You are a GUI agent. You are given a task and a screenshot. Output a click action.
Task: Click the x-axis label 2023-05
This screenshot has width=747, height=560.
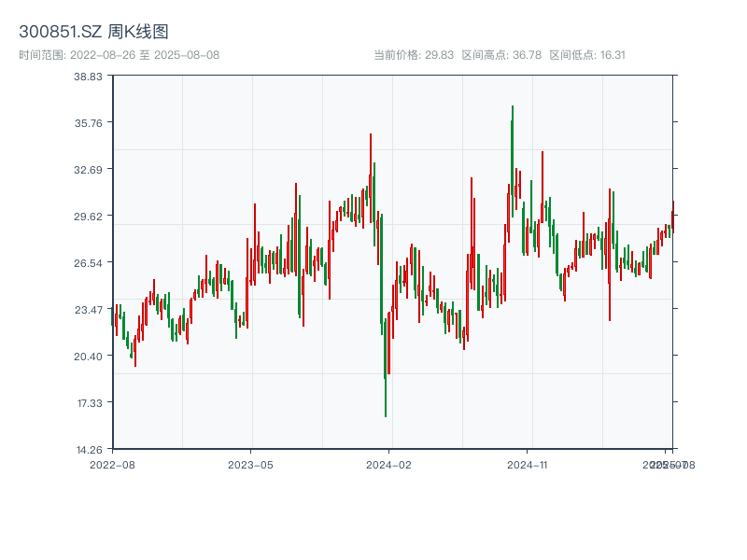pyautogui.click(x=250, y=465)
